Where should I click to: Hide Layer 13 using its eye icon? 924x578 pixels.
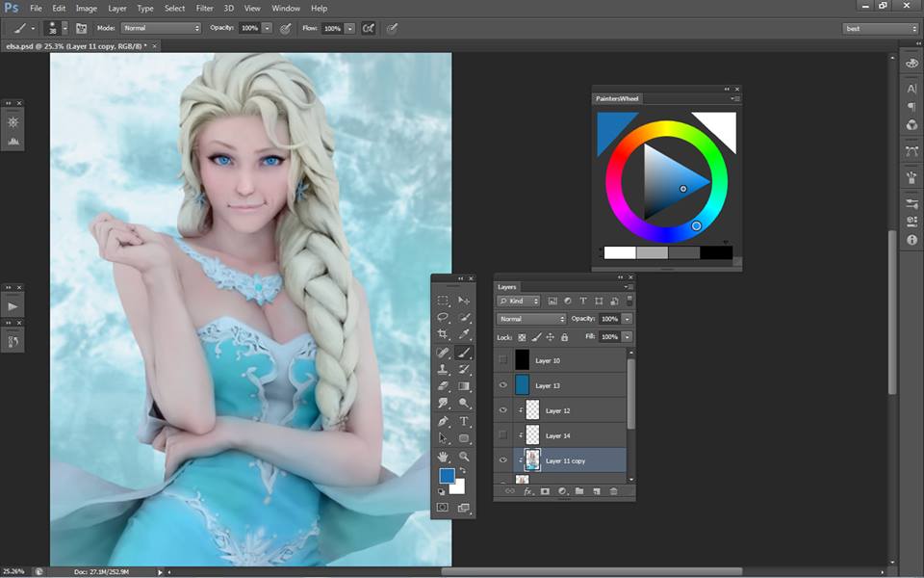[502, 385]
